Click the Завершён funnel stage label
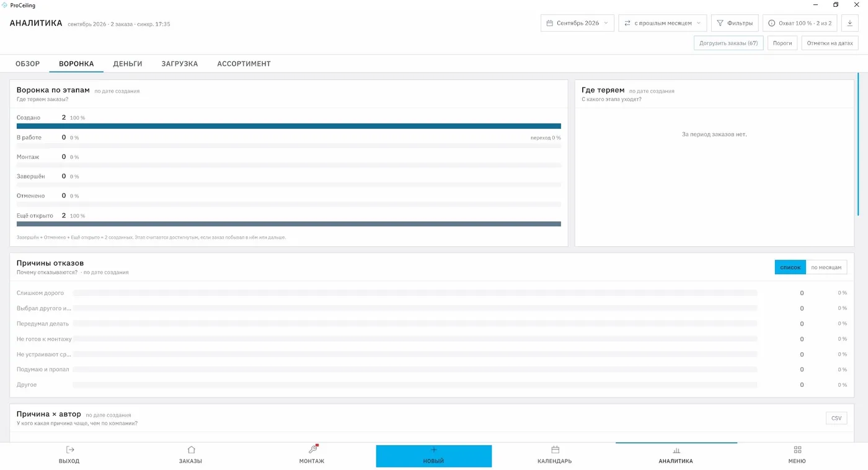 pos(31,177)
